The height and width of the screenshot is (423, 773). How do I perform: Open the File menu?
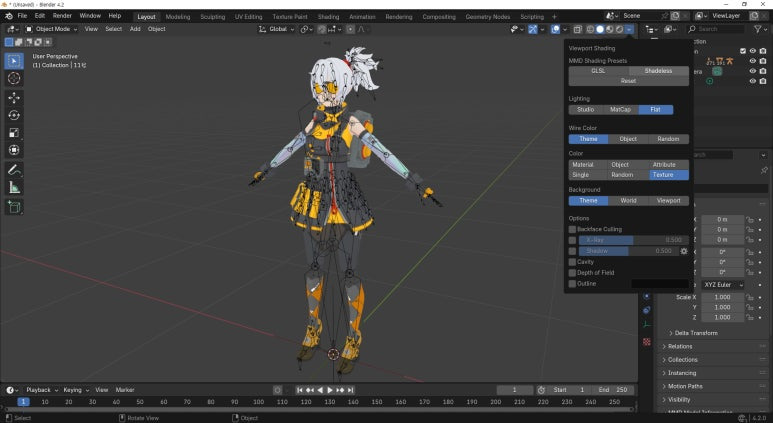click(x=23, y=16)
